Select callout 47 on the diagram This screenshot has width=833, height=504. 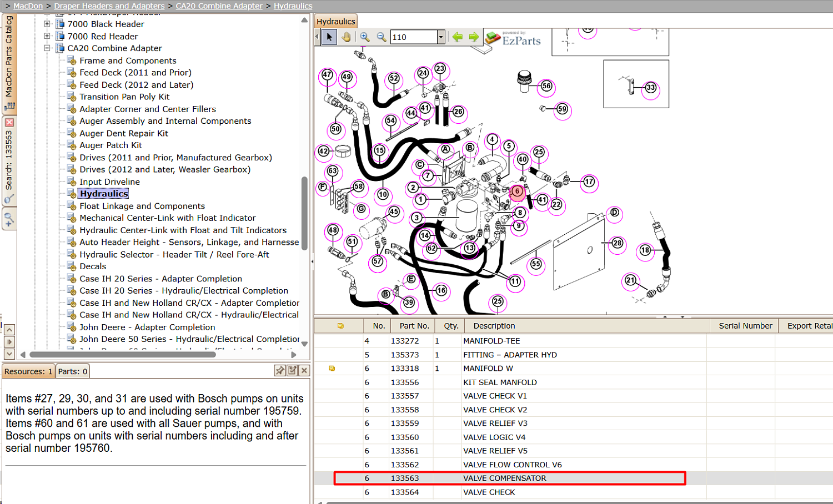coord(327,75)
